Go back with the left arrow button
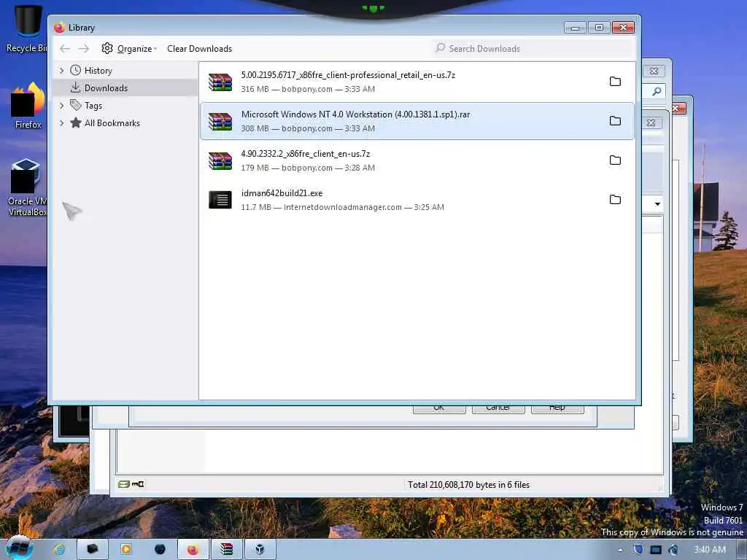747x560 pixels. (65, 49)
